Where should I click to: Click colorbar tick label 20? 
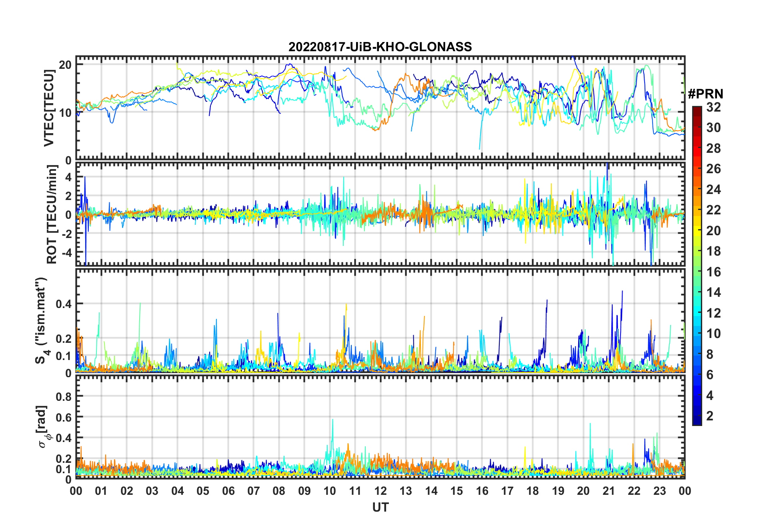714,231
